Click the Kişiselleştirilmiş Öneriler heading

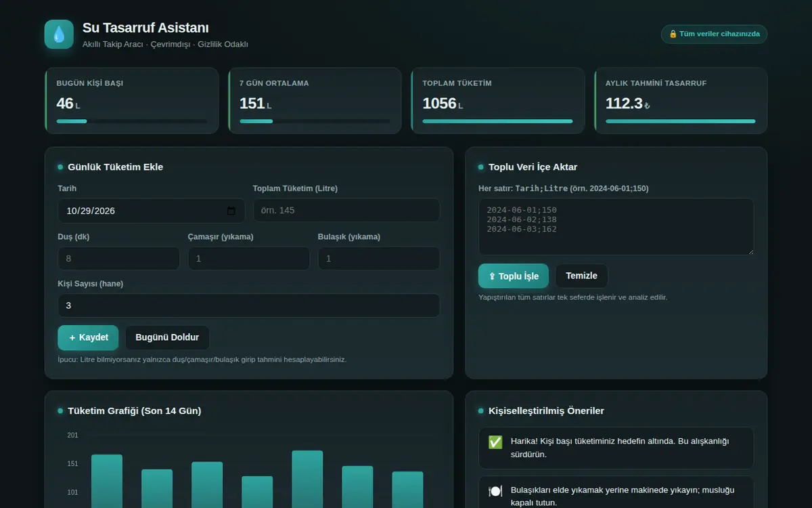547,410
